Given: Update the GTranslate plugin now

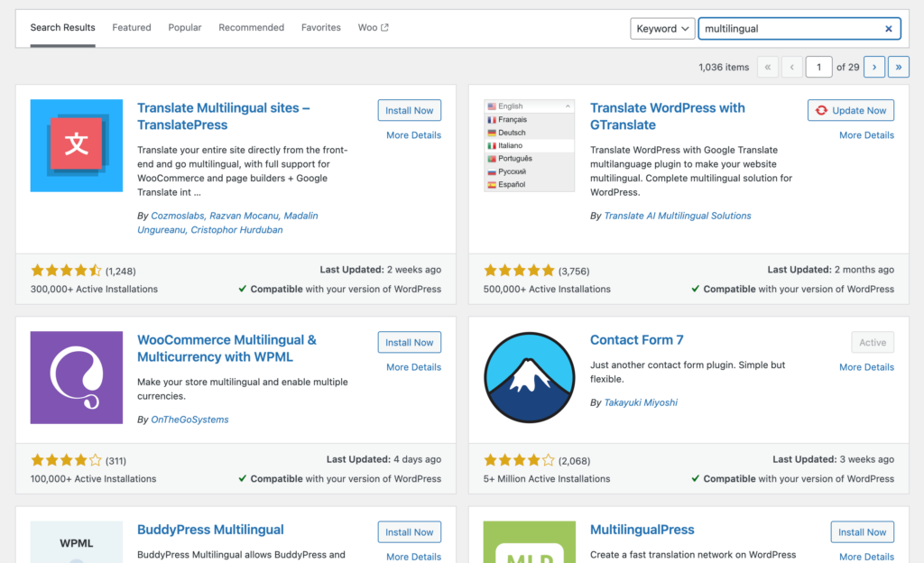Looking at the screenshot, I should click(x=851, y=110).
